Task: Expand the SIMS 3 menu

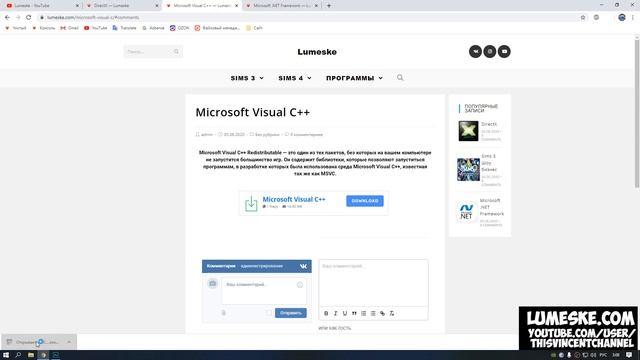Action: (x=247, y=78)
